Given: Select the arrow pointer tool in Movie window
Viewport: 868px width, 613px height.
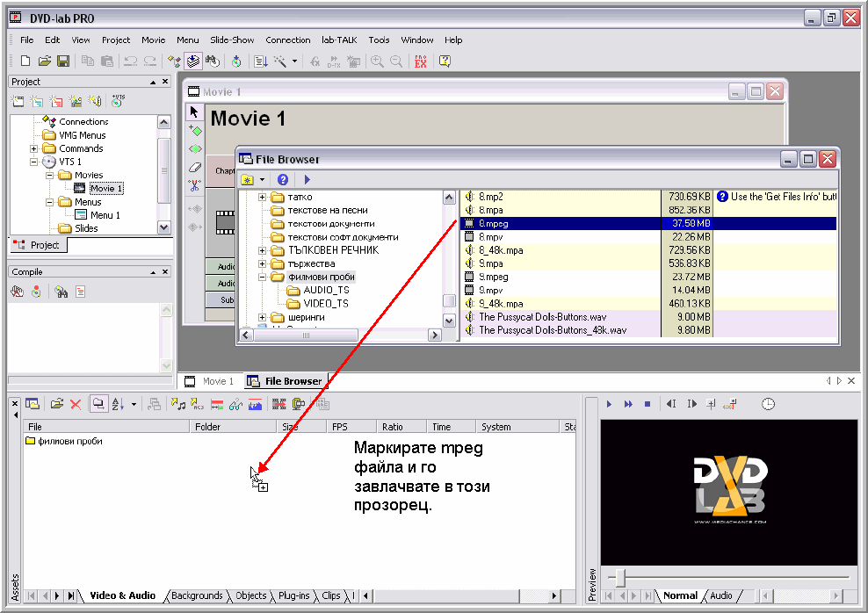Looking at the screenshot, I should [x=194, y=112].
